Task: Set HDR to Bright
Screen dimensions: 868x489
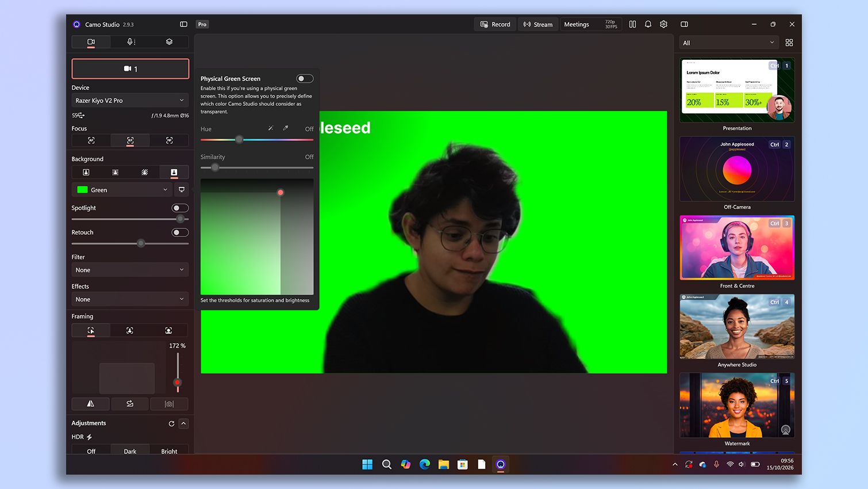Action: pos(169,450)
